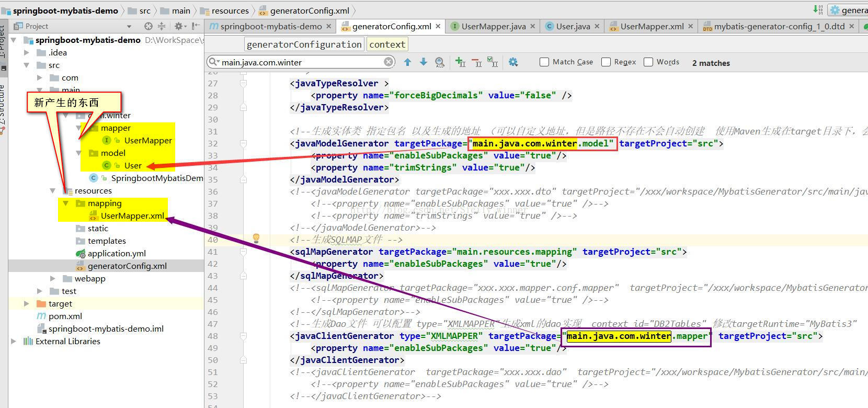This screenshot has width=868, height=408.
Task: Enable Words checkbox
Action: (x=648, y=62)
